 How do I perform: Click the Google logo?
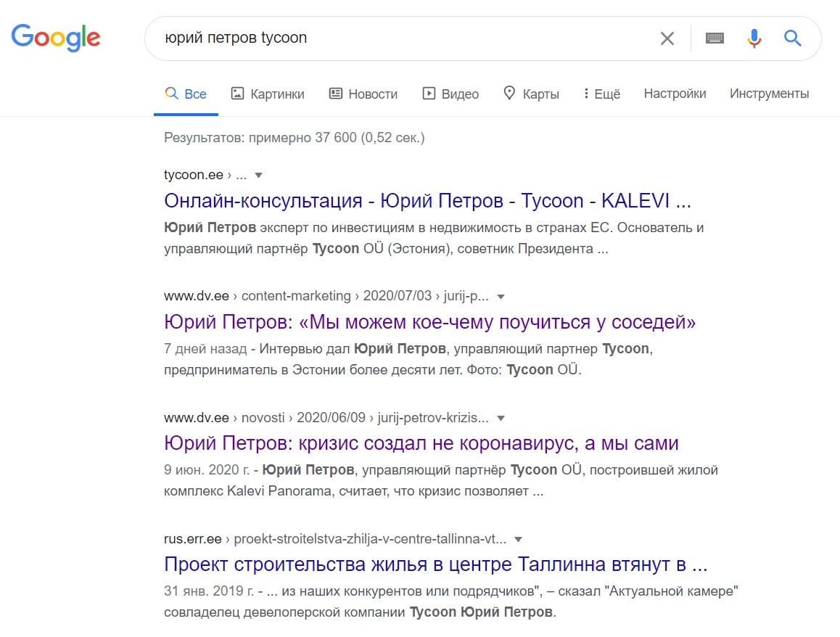pos(56,38)
